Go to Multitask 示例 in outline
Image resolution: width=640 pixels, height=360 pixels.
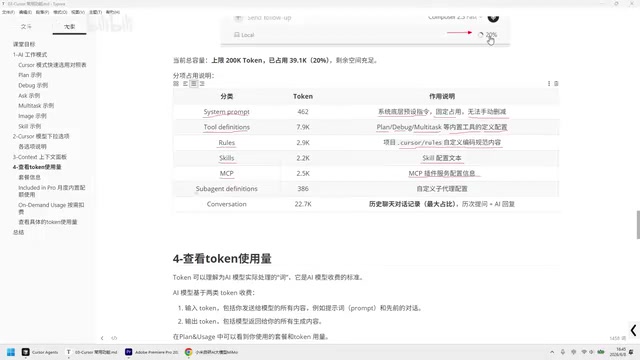(x=36, y=106)
